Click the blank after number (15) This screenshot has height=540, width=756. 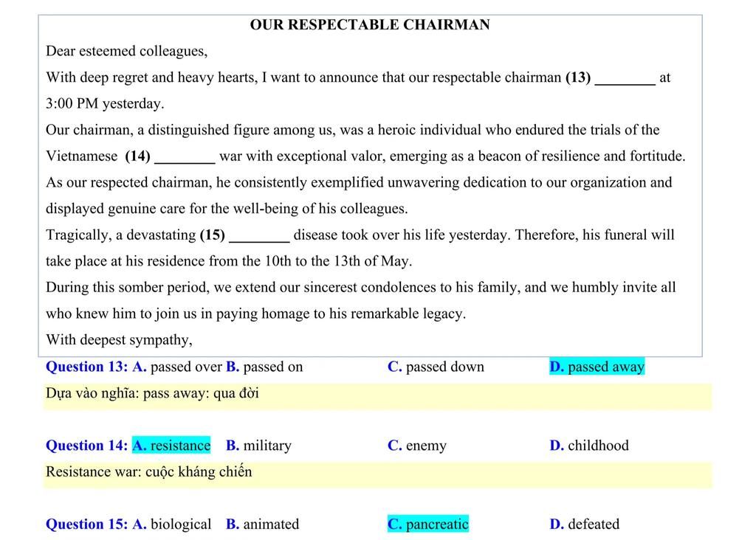(259, 236)
